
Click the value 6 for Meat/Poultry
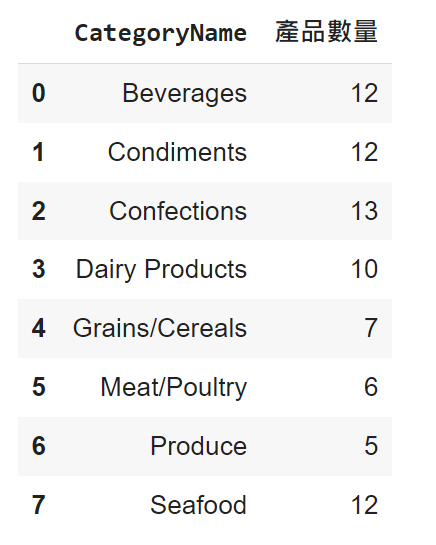coord(371,387)
